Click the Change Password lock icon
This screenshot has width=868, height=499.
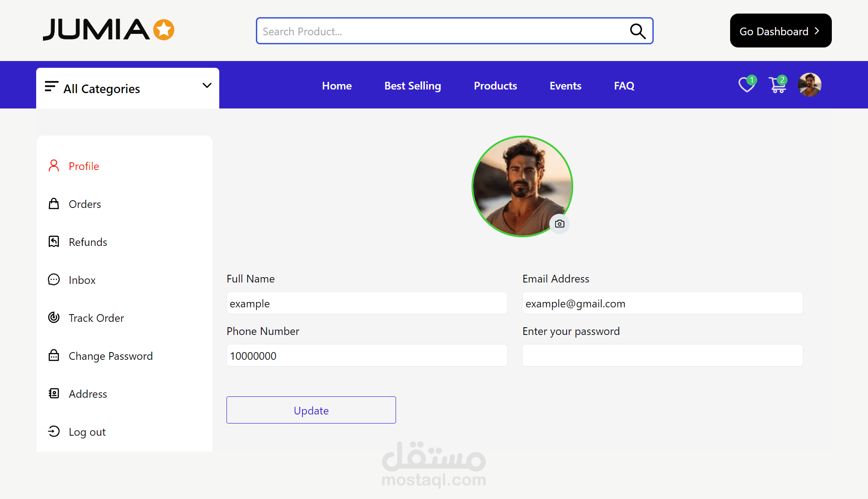click(54, 356)
